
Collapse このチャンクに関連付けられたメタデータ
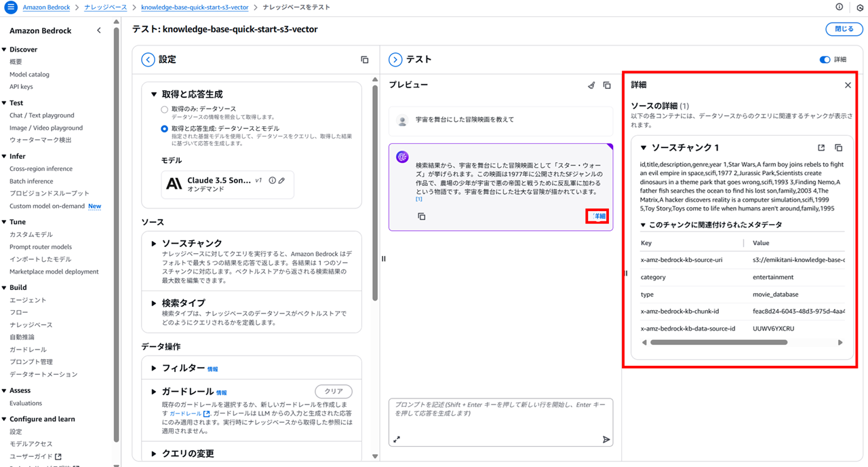pos(643,225)
